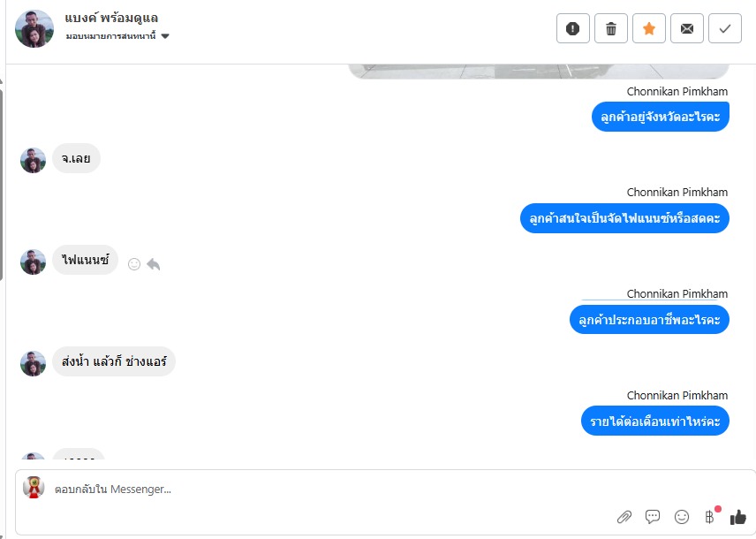756x539 pixels.
Task: Toggle the orange star follow-up flag
Action: (x=649, y=29)
